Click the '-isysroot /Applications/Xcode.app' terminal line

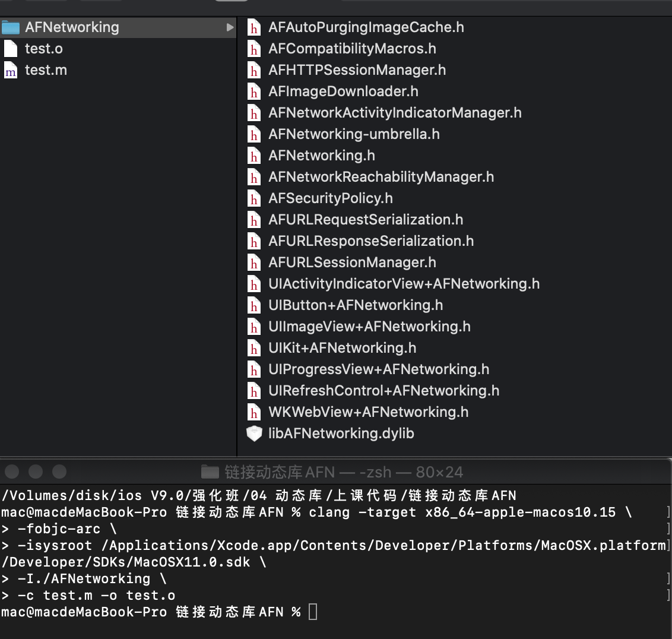click(x=334, y=546)
